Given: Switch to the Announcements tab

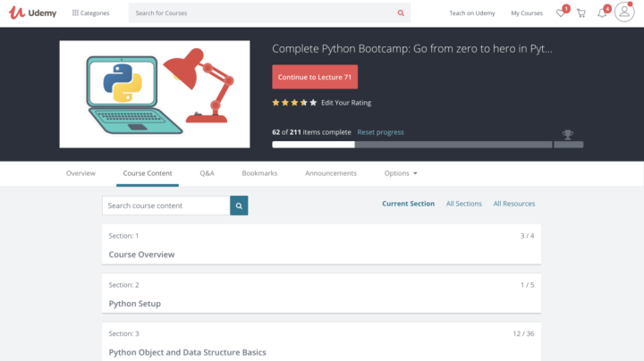Looking at the screenshot, I should [x=331, y=173].
